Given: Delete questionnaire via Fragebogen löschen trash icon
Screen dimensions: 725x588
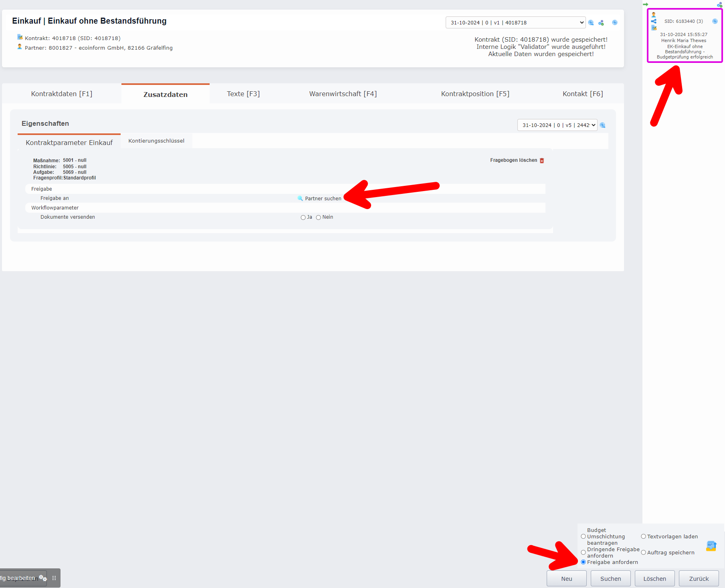Looking at the screenshot, I should coord(542,160).
